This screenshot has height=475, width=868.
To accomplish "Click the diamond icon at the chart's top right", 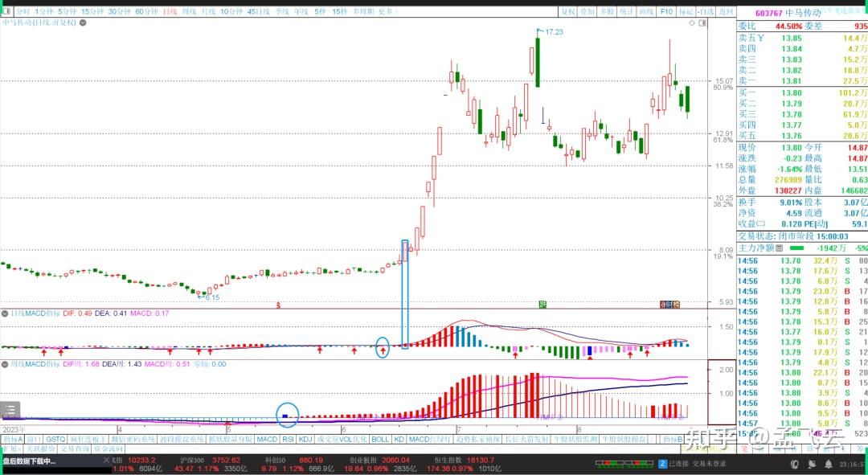I will [691, 23].
